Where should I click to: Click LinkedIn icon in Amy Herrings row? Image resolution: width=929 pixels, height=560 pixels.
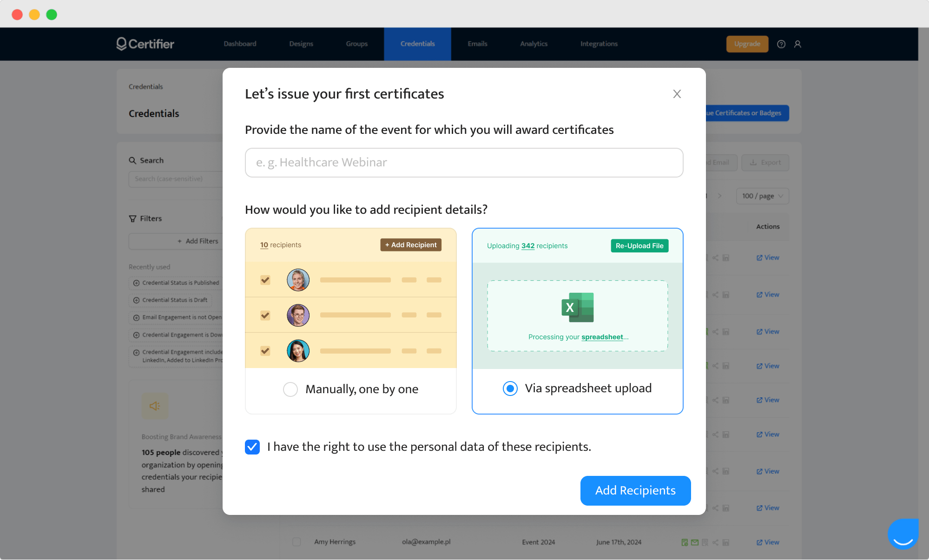[726, 542]
